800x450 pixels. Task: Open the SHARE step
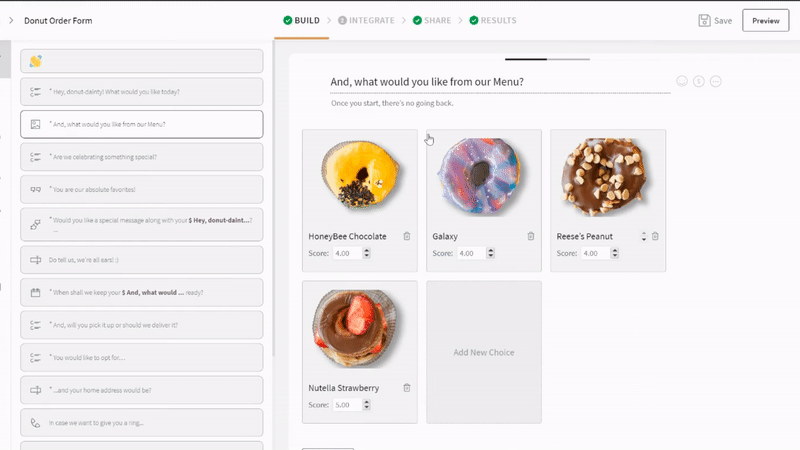pyautogui.click(x=432, y=20)
